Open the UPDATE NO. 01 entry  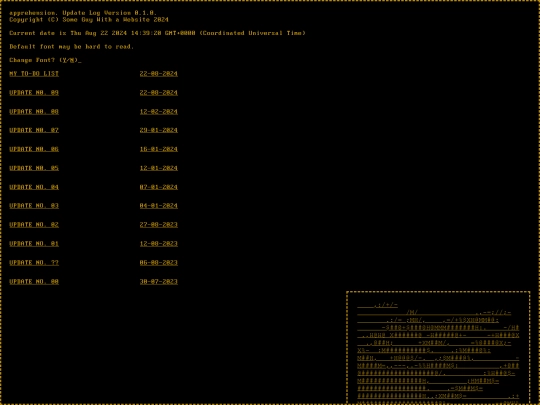pos(34,243)
